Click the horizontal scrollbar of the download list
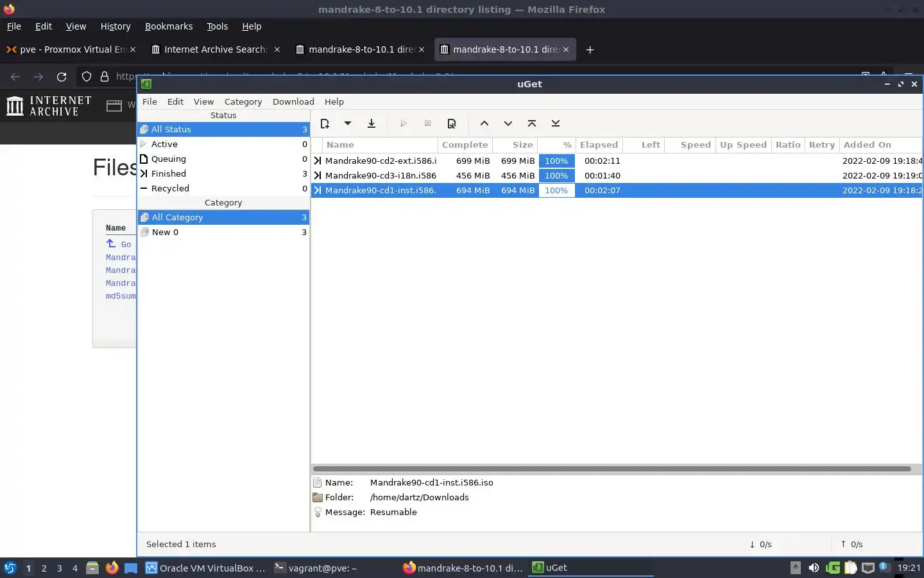Viewport: 924px width, 578px height. pyautogui.click(x=612, y=469)
